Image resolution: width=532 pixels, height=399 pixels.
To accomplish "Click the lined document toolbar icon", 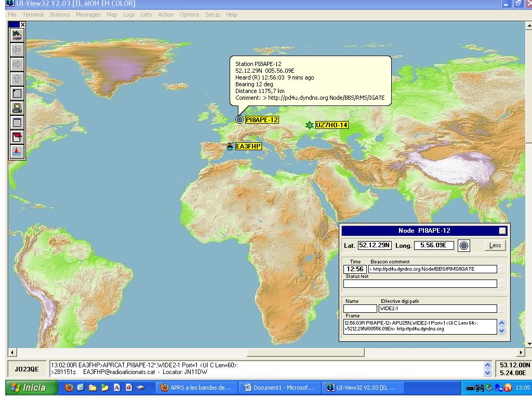I will [17, 123].
